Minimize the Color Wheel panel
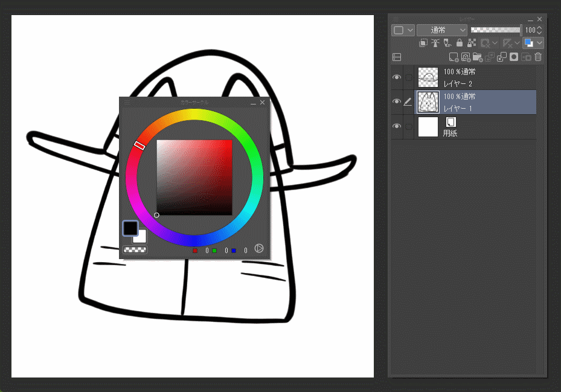The width and height of the screenshot is (561, 392). 253,103
